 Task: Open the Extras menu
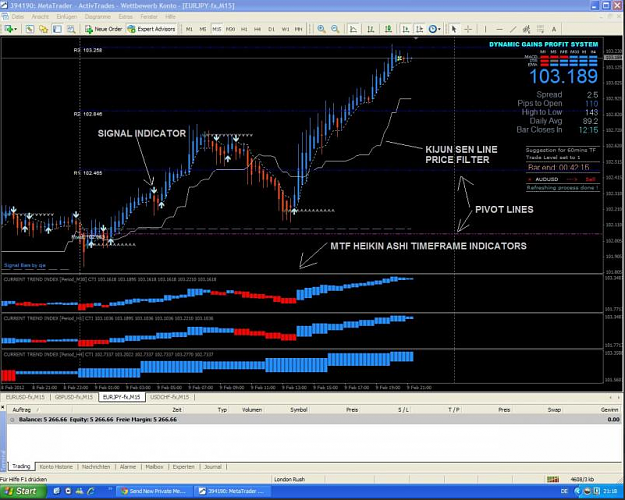click(x=126, y=17)
